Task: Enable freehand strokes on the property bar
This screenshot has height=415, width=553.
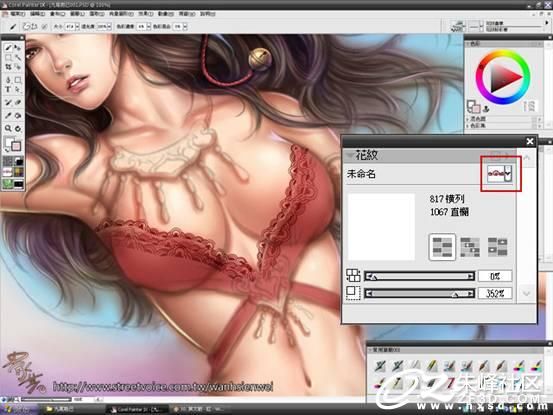Action: coord(27,26)
